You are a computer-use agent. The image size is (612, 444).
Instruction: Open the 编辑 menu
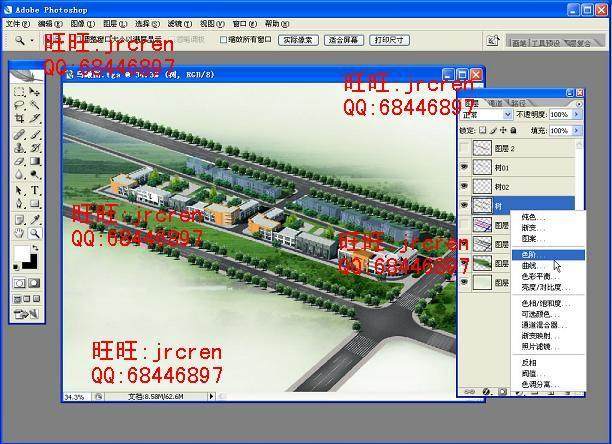pyautogui.click(x=50, y=23)
